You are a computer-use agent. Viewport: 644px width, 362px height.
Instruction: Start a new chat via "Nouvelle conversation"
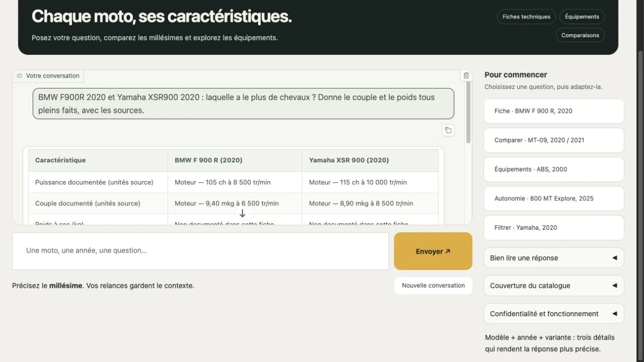point(433,286)
